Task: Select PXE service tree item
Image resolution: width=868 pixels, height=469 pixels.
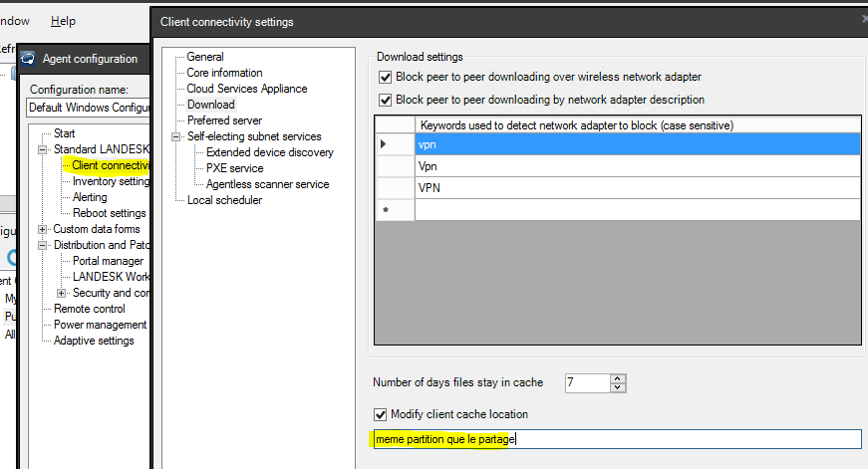Action: 234,168
